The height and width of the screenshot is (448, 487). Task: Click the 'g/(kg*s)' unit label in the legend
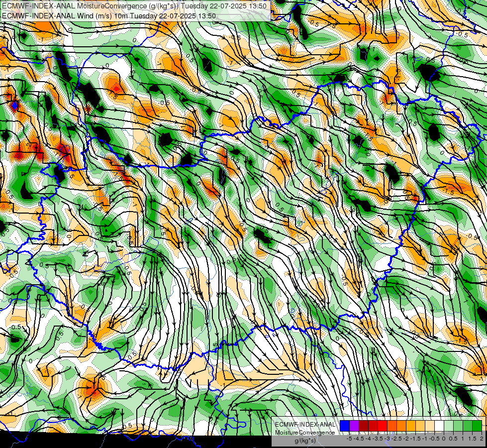(x=305, y=441)
